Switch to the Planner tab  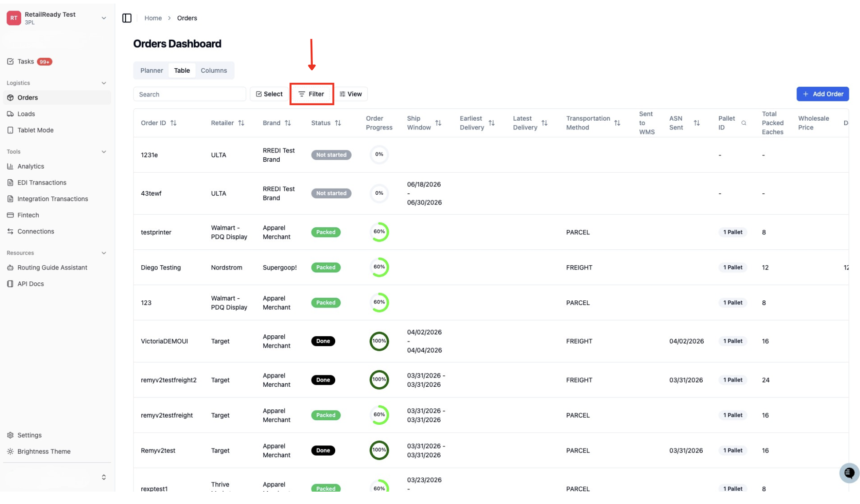click(152, 70)
